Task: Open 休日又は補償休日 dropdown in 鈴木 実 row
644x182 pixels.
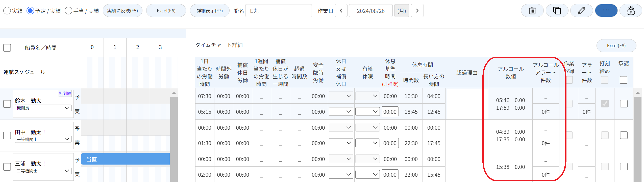Action: [341, 111]
